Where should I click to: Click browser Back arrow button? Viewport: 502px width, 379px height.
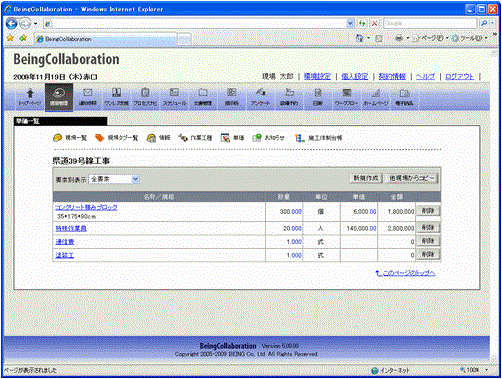tap(12, 23)
